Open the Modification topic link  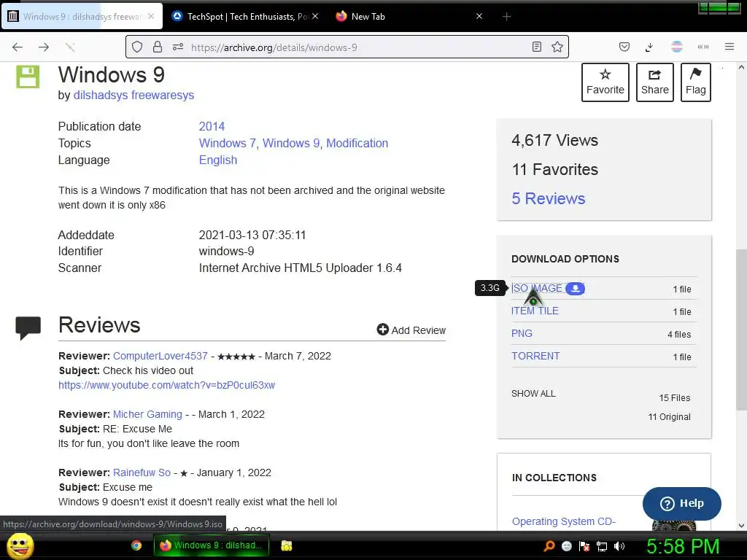coord(357,143)
